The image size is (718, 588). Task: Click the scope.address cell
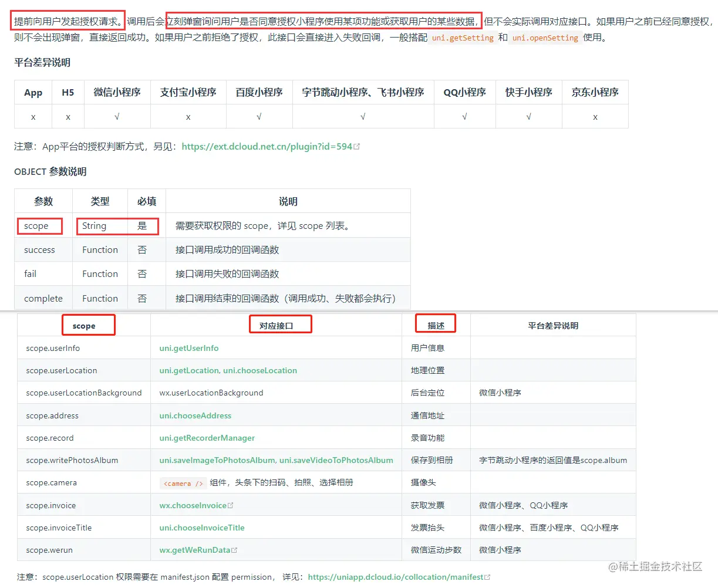pyautogui.click(x=84, y=415)
